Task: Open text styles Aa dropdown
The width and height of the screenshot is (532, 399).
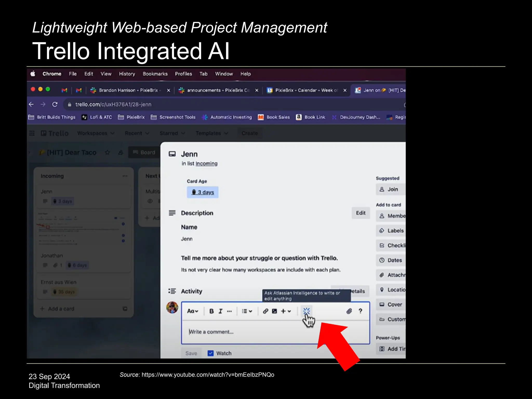Action: click(192, 311)
